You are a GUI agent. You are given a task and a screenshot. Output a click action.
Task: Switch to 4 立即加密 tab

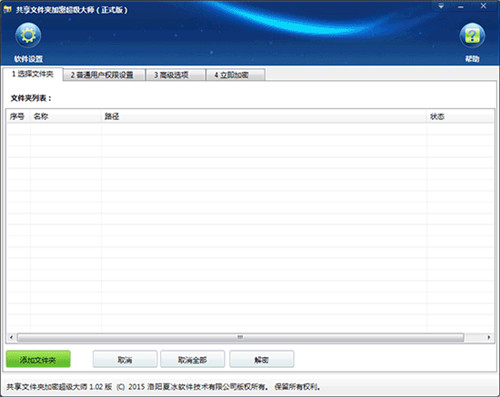tap(236, 75)
